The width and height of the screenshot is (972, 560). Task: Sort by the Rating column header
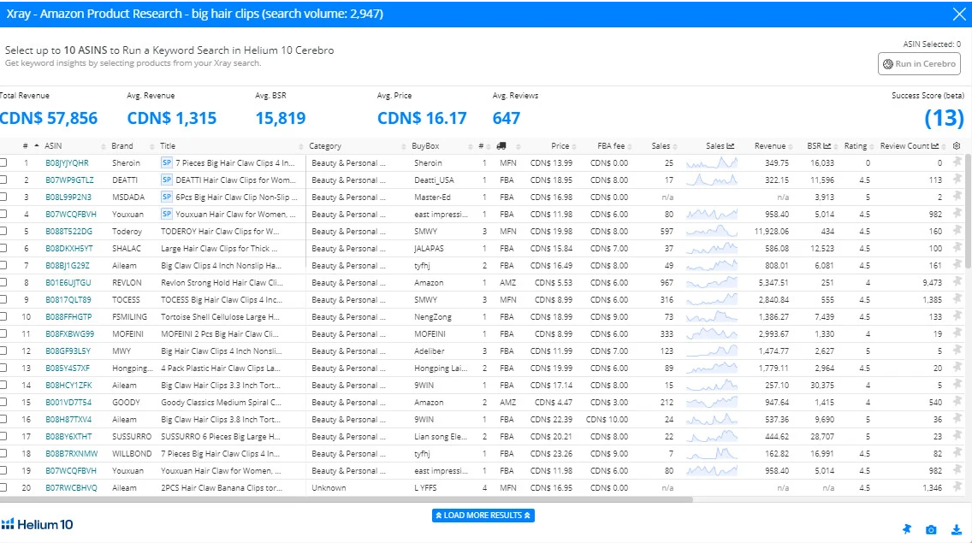coord(855,146)
